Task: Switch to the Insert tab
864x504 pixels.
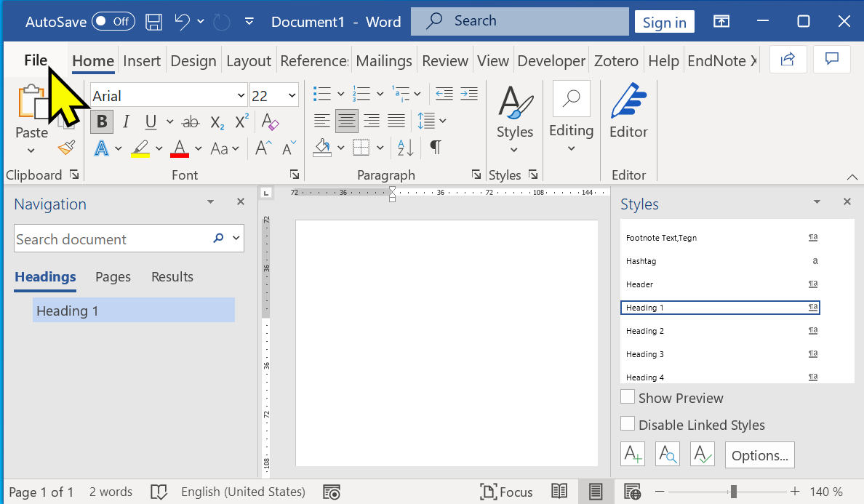Action: tap(142, 60)
